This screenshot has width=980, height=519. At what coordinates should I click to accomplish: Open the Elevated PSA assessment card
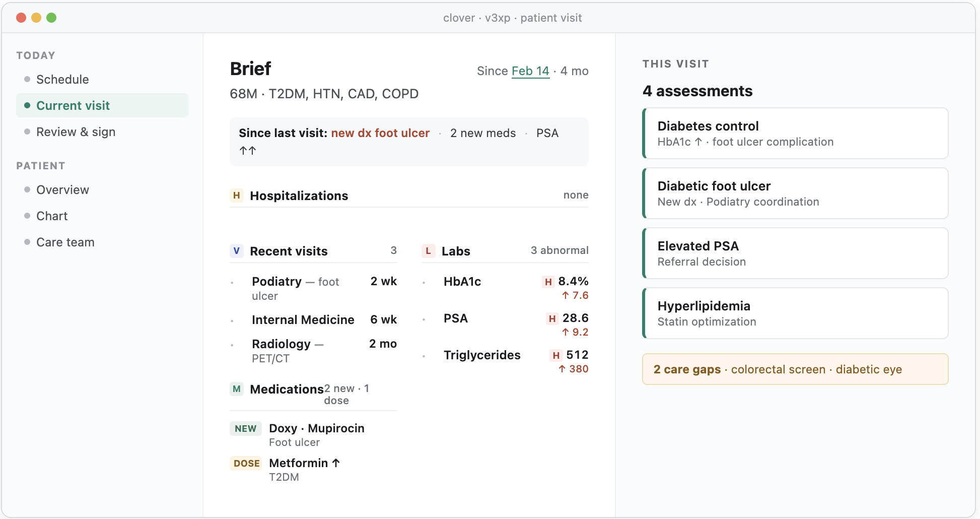pyautogui.click(x=795, y=253)
